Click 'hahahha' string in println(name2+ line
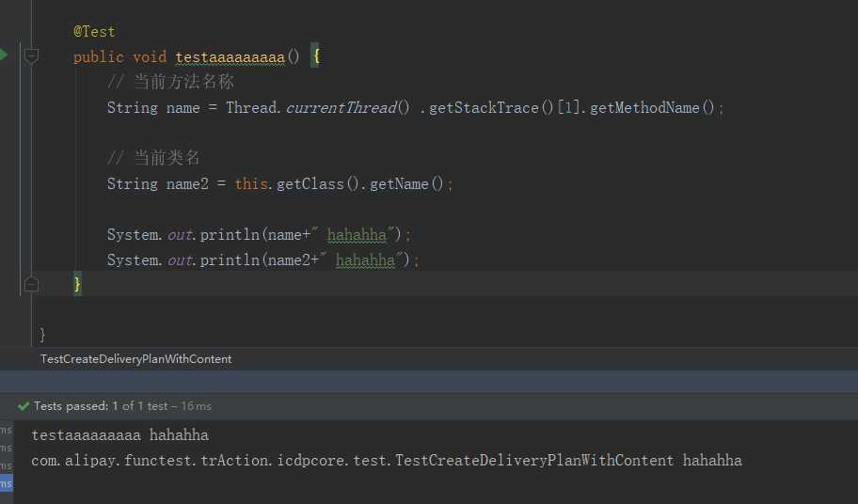This screenshot has height=504, width=858. coord(365,260)
